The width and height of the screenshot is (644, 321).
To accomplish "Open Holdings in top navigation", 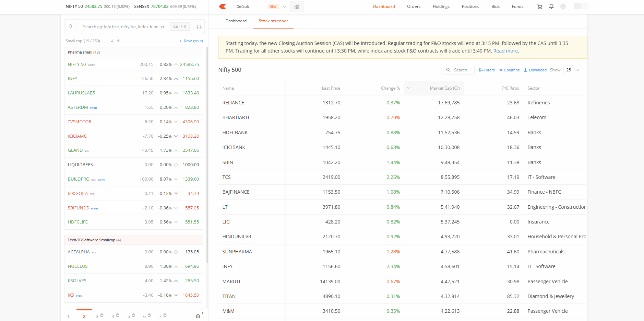I will 441,7.
